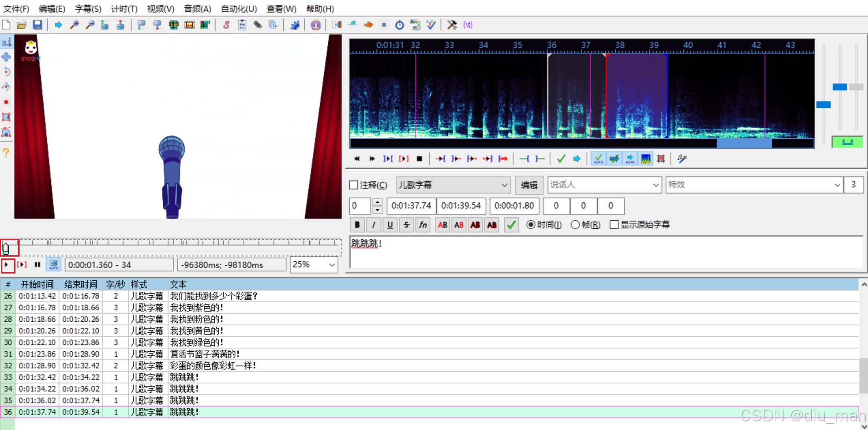Image resolution: width=868 pixels, height=430 pixels.
Task: Pause the video playback
Action: [37, 264]
